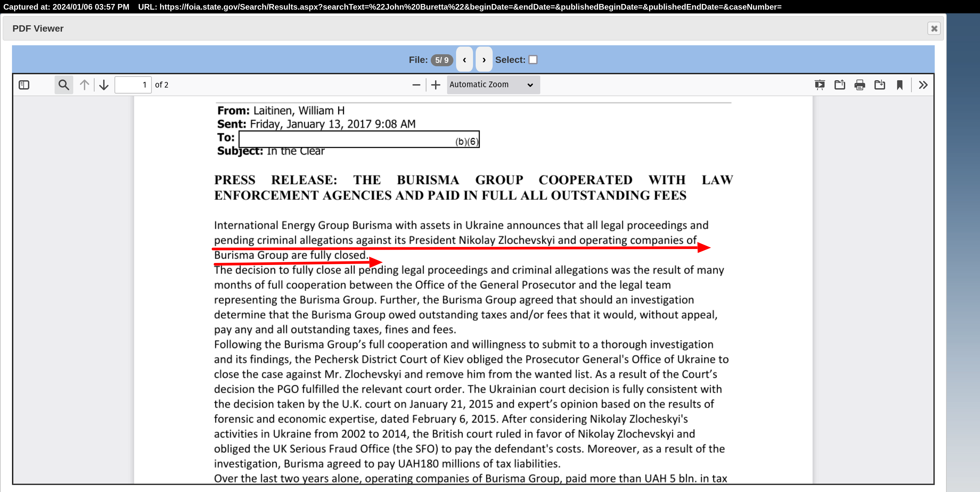Switch to presentation mode
Image resolution: width=980 pixels, height=492 pixels.
point(820,85)
